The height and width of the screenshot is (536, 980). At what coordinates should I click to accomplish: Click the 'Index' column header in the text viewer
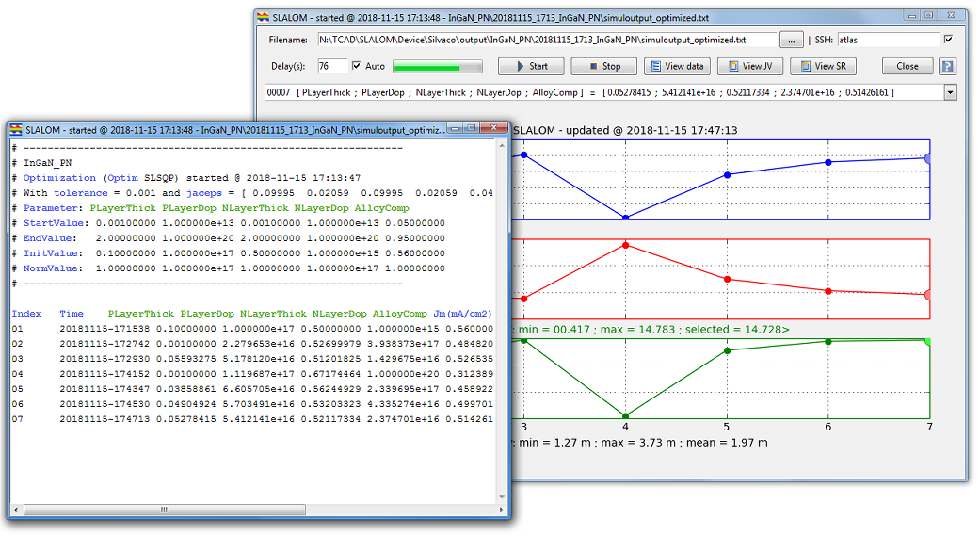(27, 314)
